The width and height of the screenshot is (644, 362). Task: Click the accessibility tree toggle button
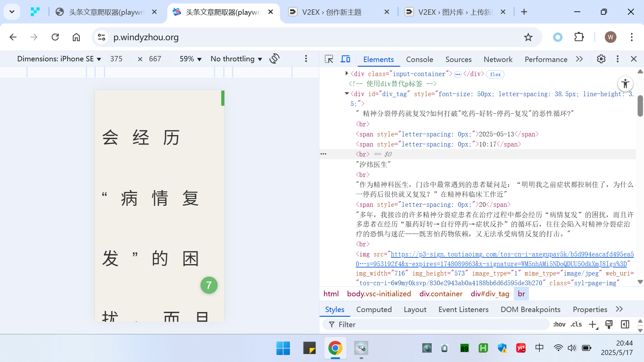coord(625,84)
